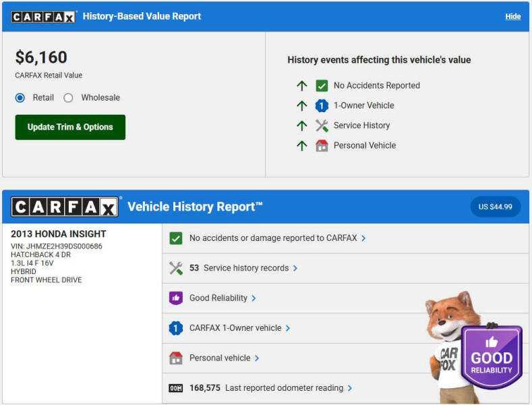Click the purple thumbs-up Good Reliability icon

[176, 298]
